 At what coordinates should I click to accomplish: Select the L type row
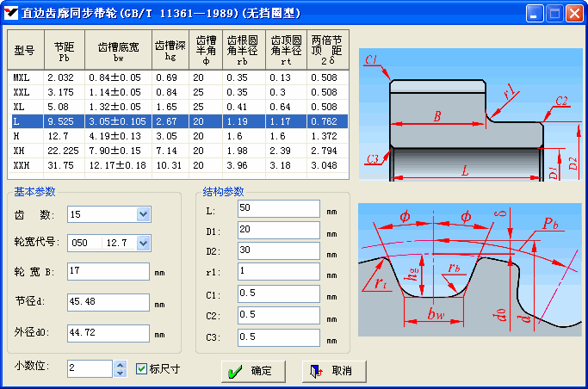tap(178, 121)
